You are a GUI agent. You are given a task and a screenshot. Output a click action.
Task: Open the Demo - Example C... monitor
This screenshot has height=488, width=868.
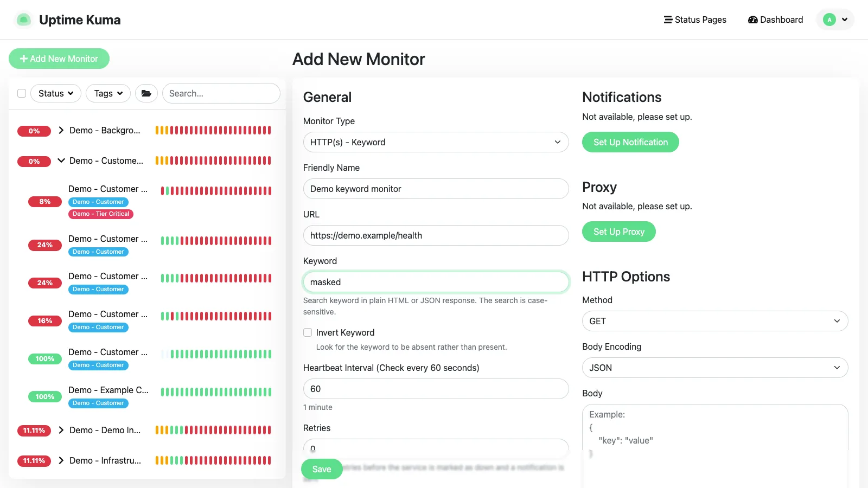108,390
